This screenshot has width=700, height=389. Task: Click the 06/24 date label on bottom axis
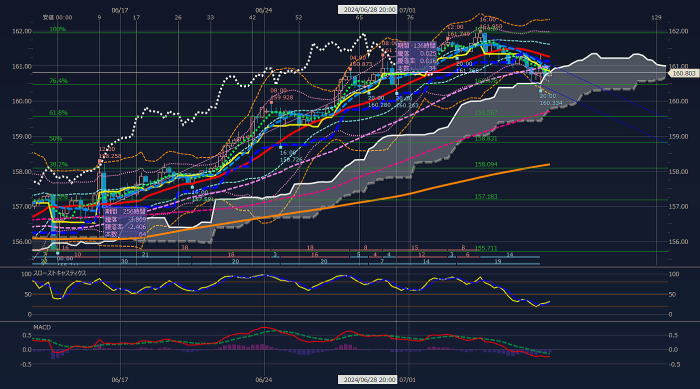click(x=264, y=380)
